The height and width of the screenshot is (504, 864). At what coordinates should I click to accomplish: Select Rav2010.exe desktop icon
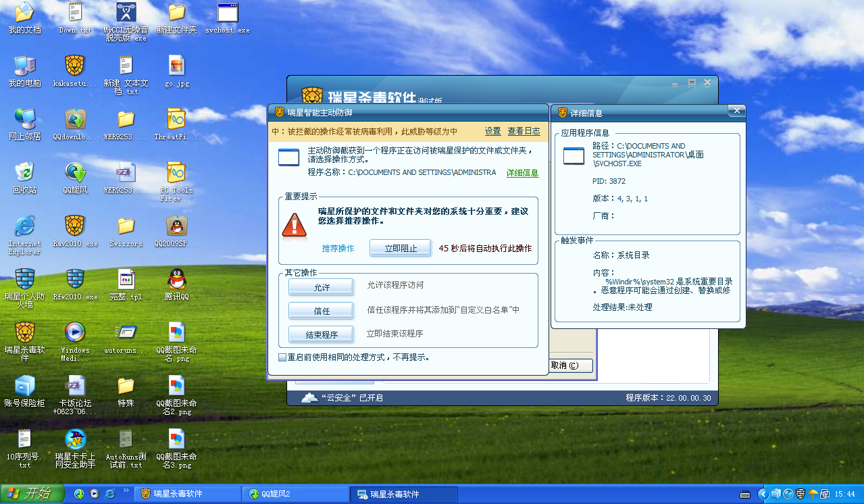tap(75, 231)
